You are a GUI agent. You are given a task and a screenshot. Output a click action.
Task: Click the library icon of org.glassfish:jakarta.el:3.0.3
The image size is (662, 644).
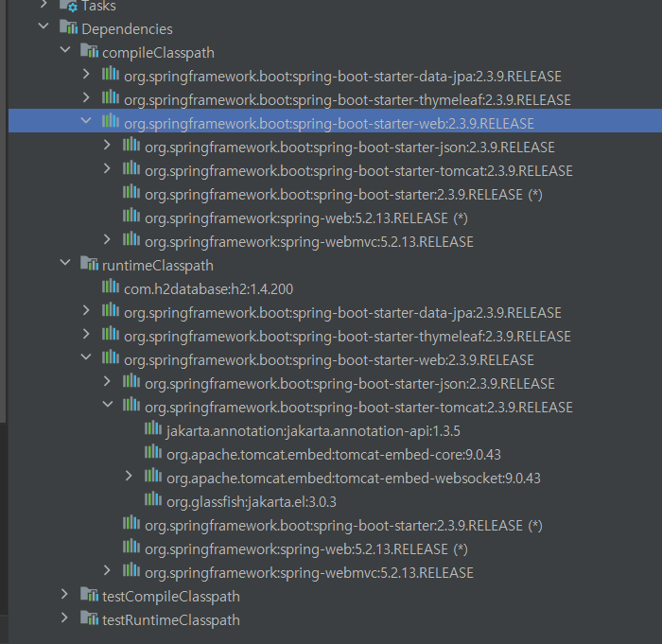click(x=153, y=499)
